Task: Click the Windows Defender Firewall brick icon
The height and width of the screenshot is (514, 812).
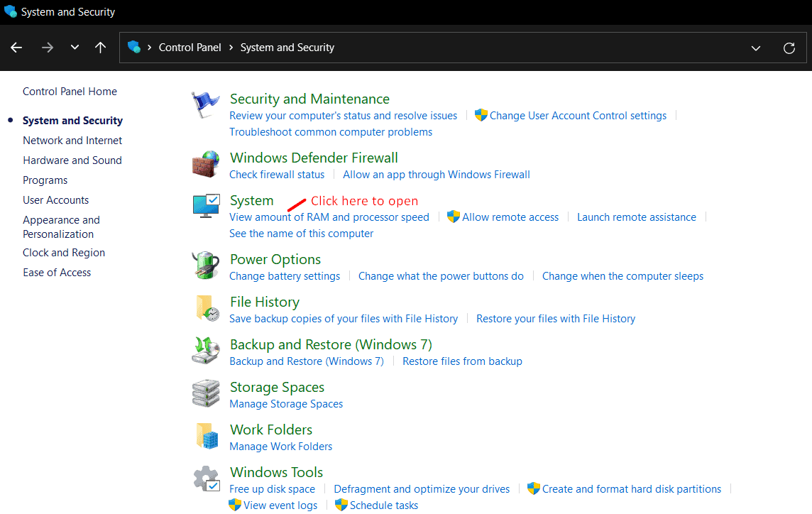Action: (206, 165)
